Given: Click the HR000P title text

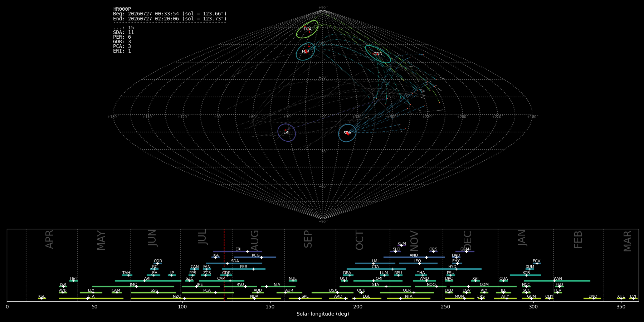Looking at the screenshot, I should (122, 9).
